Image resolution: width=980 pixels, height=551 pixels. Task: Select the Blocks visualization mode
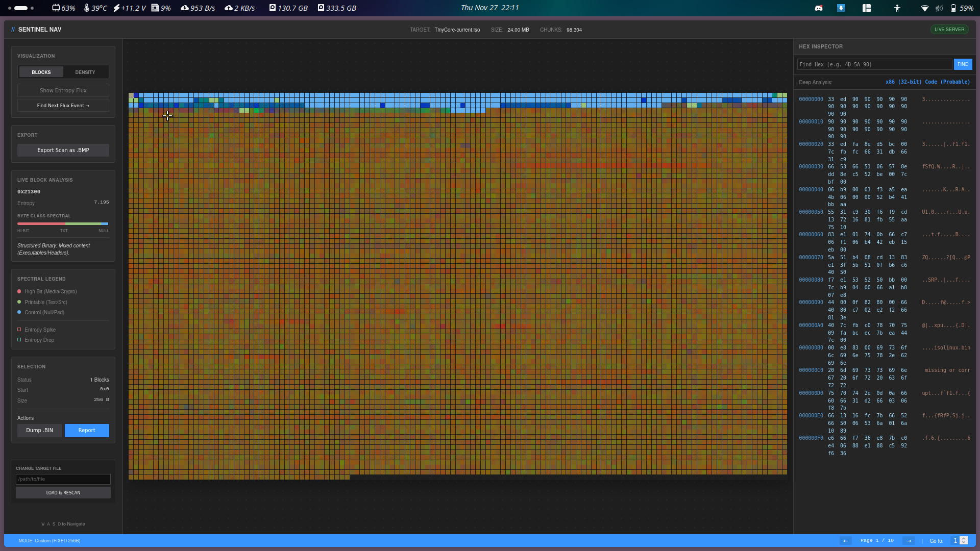click(x=41, y=72)
